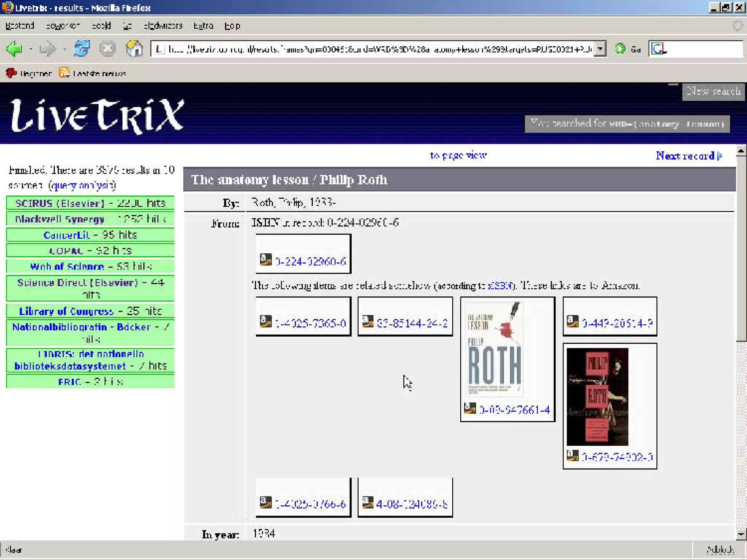This screenshot has height=560, width=747.
Task: Click inside the browser search input field
Action: point(704,48)
